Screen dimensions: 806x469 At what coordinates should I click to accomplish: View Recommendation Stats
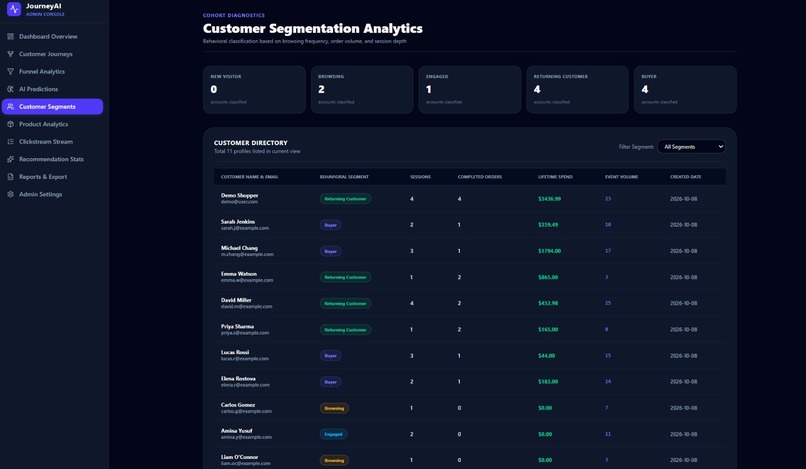tap(52, 159)
